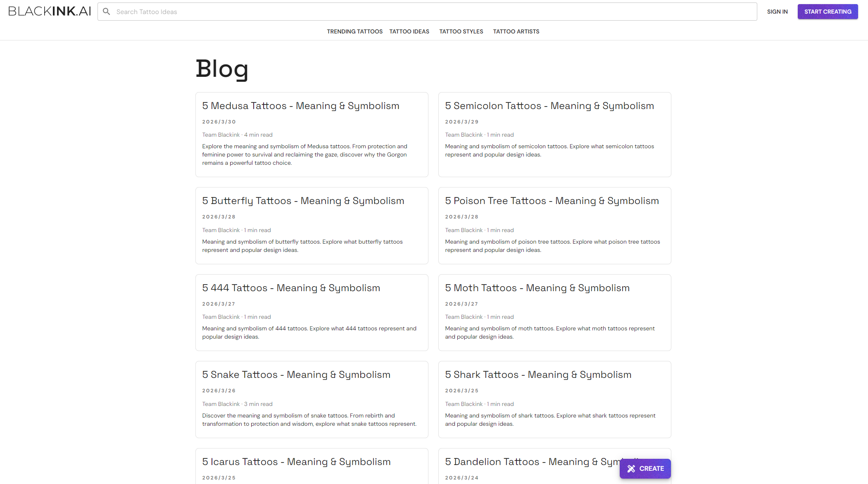Select the 5 Icarus Tattoos post

coord(296,462)
